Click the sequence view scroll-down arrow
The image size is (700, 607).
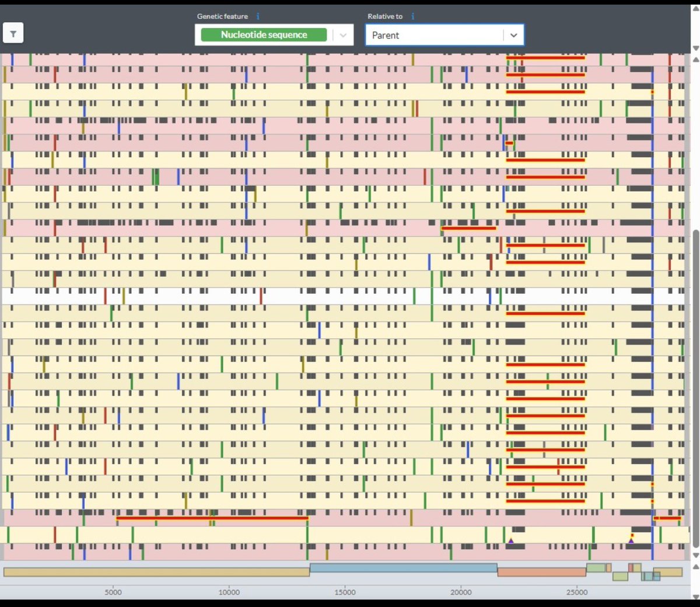[695, 554]
